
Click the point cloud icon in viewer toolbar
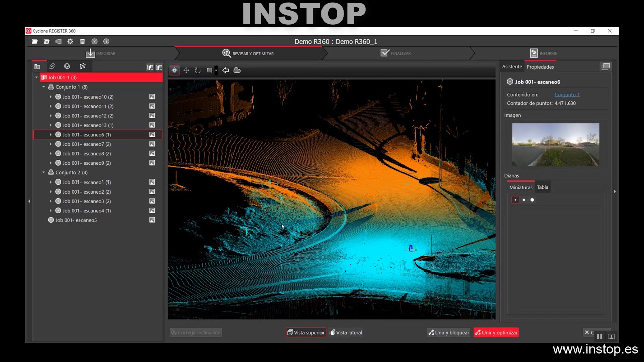(x=237, y=70)
